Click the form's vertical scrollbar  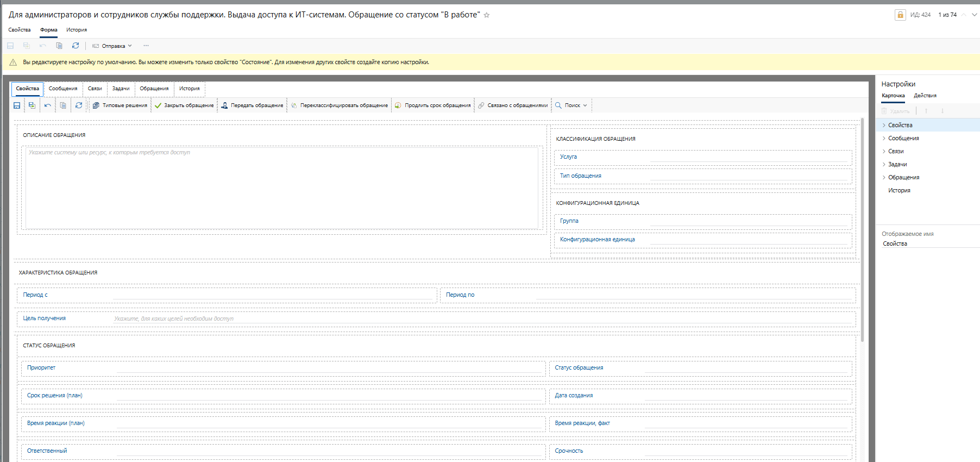point(862,228)
